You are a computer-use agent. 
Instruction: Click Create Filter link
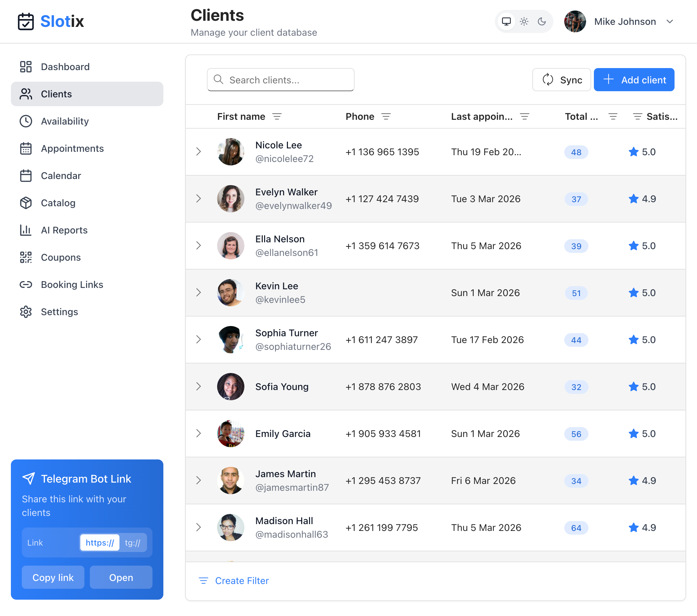[242, 581]
